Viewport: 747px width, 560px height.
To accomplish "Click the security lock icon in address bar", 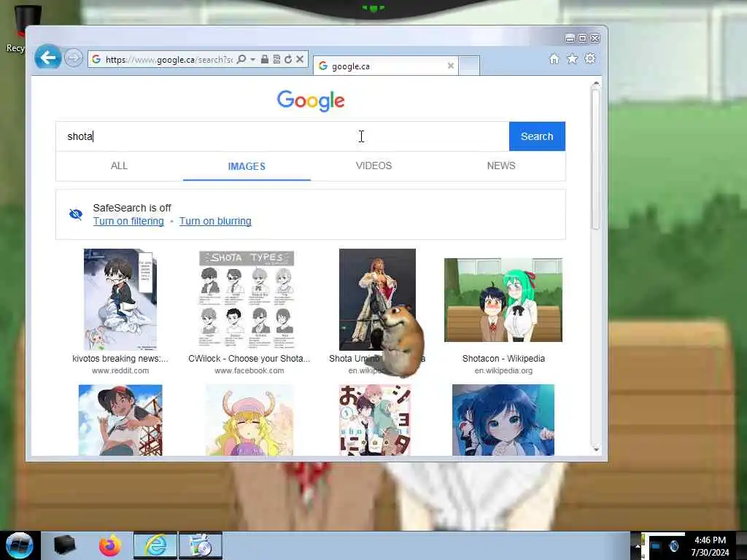I will click(264, 59).
